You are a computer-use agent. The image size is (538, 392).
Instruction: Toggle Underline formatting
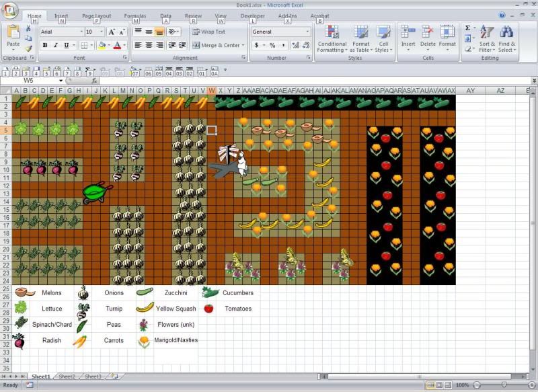point(66,45)
